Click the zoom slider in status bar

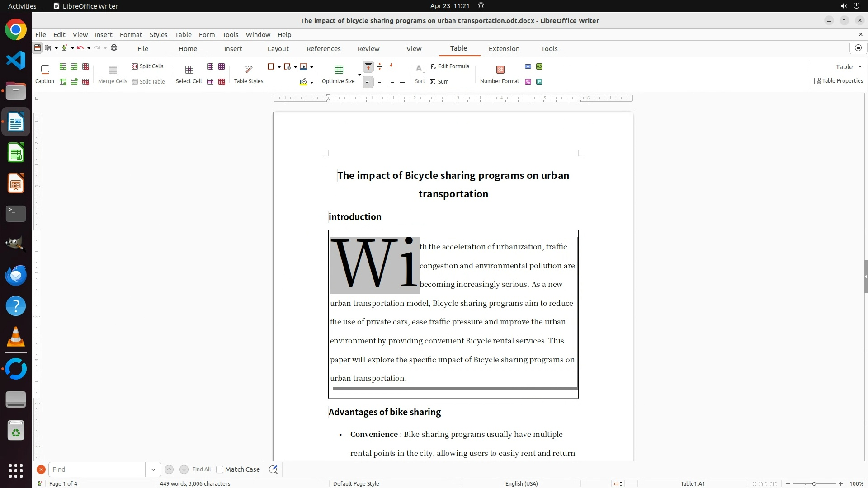pos(814,484)
